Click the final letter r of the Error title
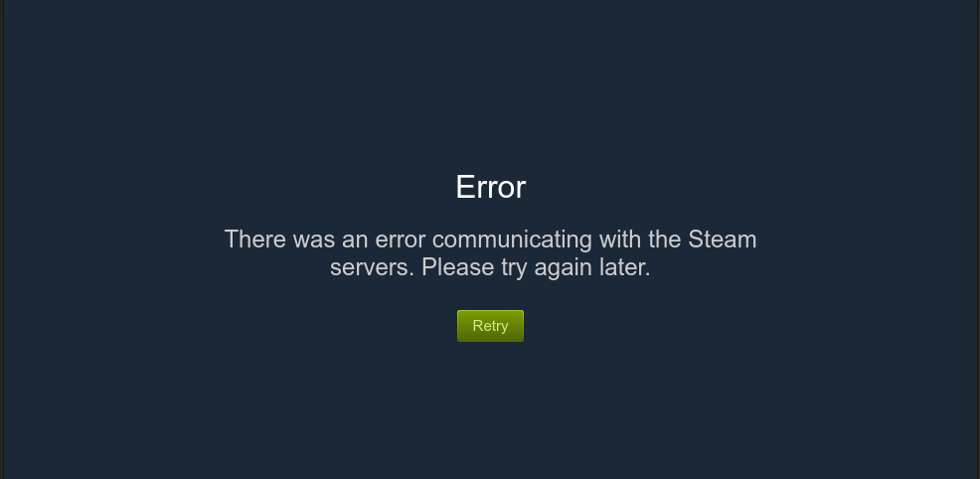Screen dimensions: 980x479 tap(521, 191)
